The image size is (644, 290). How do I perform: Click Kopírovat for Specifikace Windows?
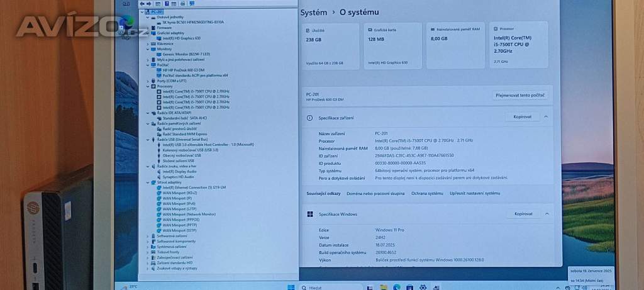pyautogui.click(x=523, y=214)
